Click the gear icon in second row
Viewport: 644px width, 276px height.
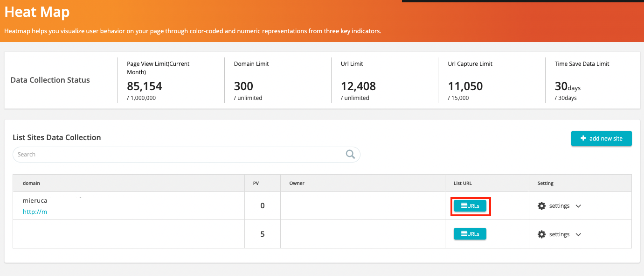pyautogui.click(x=541, y=234)
